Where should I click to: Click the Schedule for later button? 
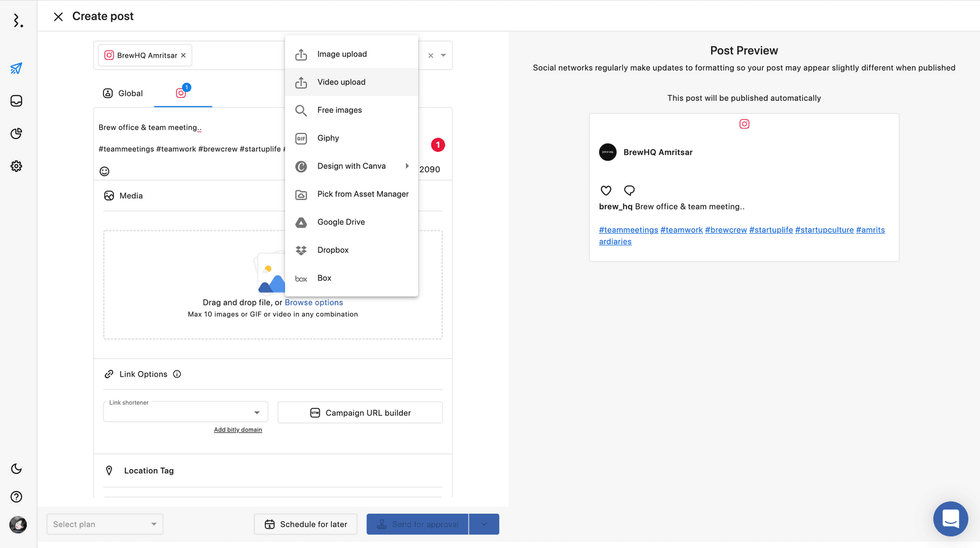click(306, 524)
